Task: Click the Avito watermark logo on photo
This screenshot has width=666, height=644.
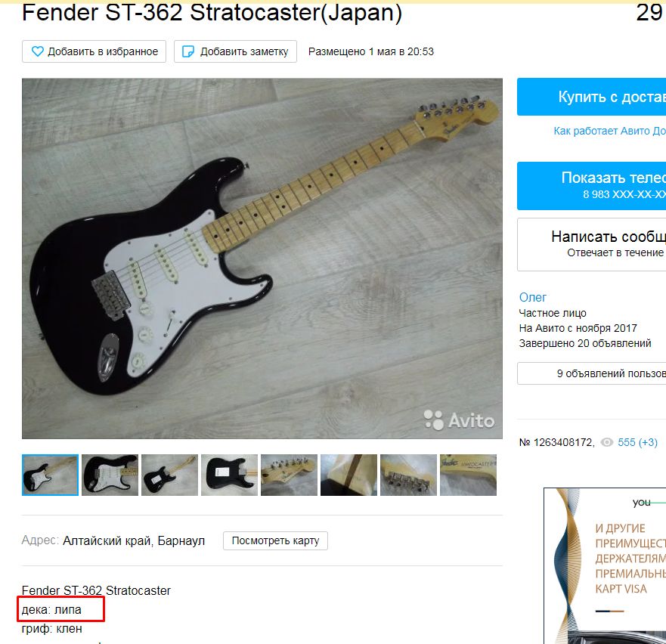Action: tap(459, 420)
